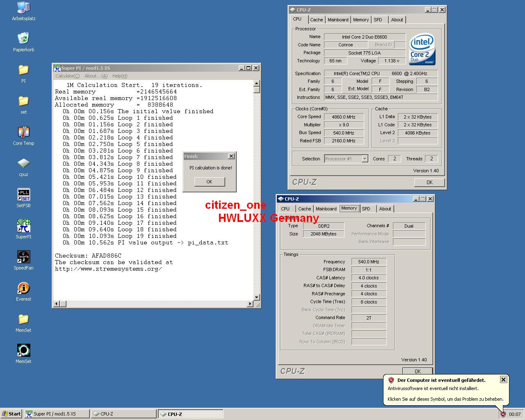
Task: Click the Voltage 1.138 v field
Action: pyautogui.click(x=392, y=61)
